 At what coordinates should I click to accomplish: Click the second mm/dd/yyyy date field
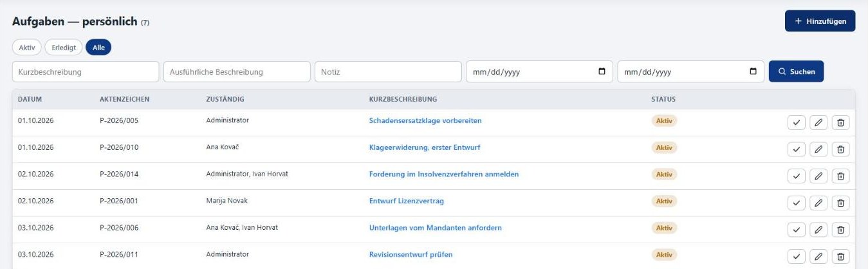pyautogui.click(x=691, y=71)
